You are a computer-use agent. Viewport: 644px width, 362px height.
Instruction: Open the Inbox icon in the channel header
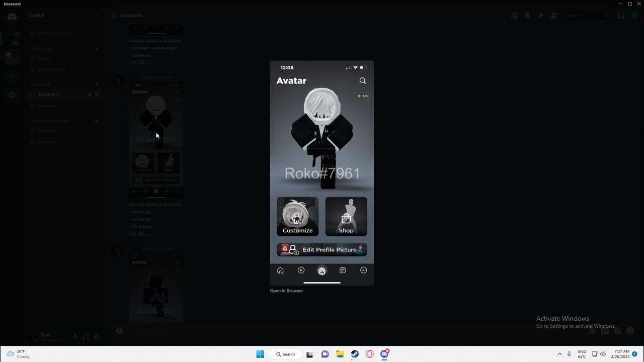(x=621, y=16)
